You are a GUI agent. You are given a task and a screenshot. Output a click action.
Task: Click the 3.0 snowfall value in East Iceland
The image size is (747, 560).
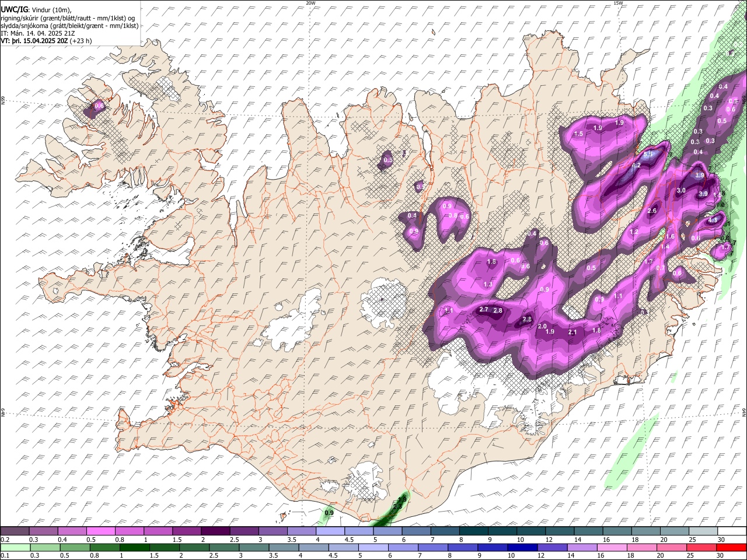[680, 191]
